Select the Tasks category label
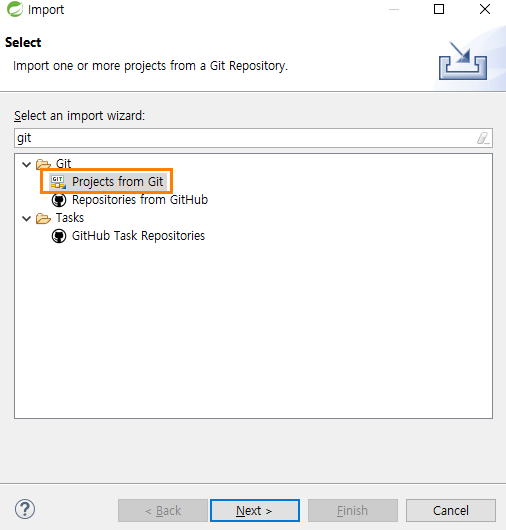Viewport: 506px width, 530px height. (x=70, y=218)
